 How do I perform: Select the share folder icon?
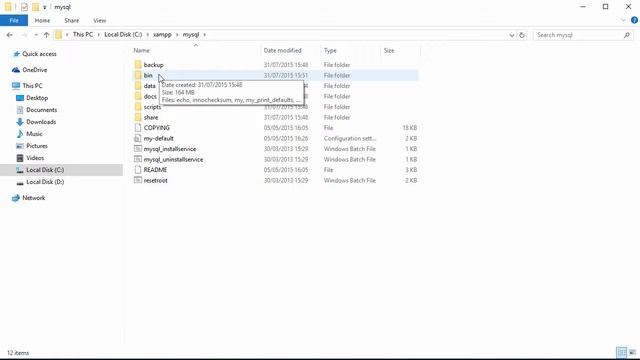click(x=138, y=117)
